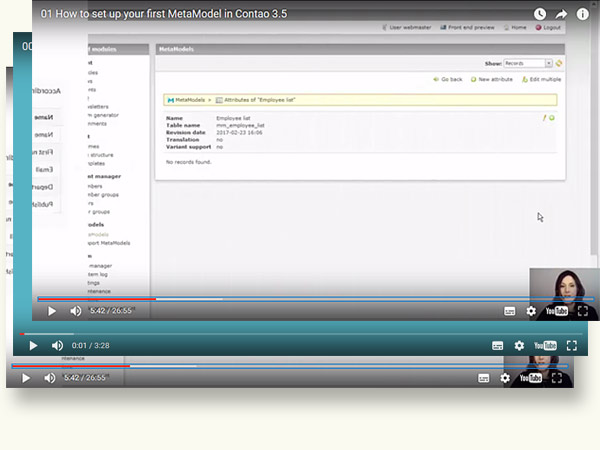The height and width of the screenshot is (450, 600).
Task: Click the New attribute button
Action: [x=492, y=79]
